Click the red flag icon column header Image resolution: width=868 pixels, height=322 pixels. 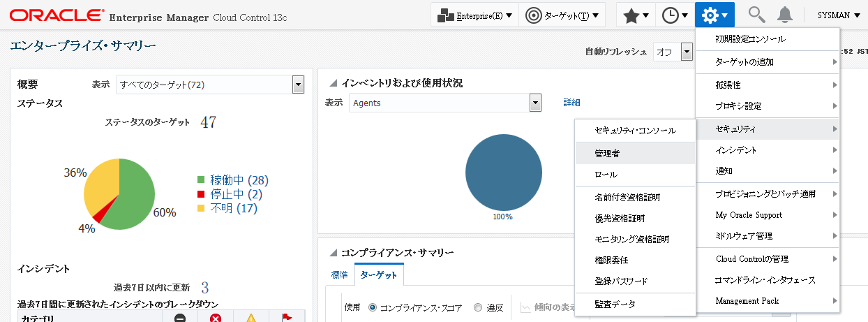pos(286,319)
